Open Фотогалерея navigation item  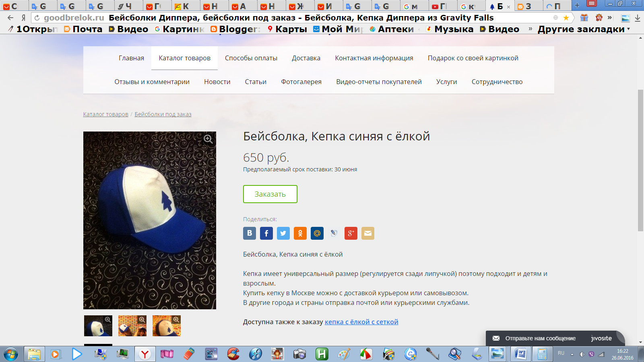301,82
